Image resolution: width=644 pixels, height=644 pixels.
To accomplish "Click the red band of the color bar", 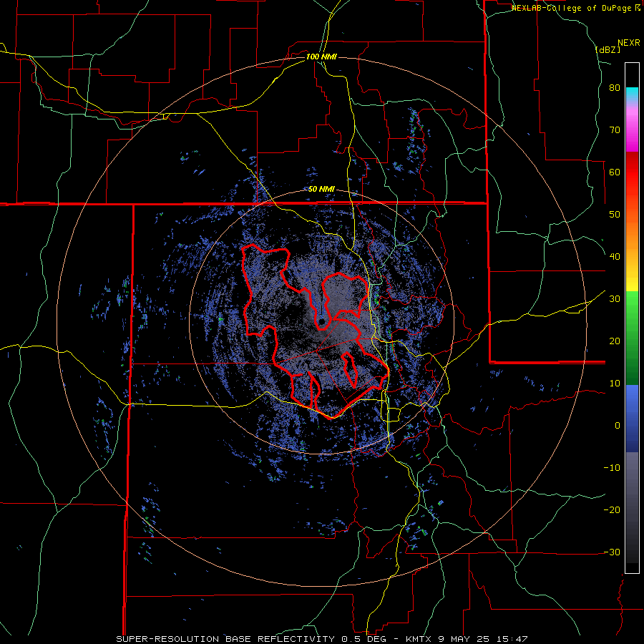I will [x=632, y=172].
